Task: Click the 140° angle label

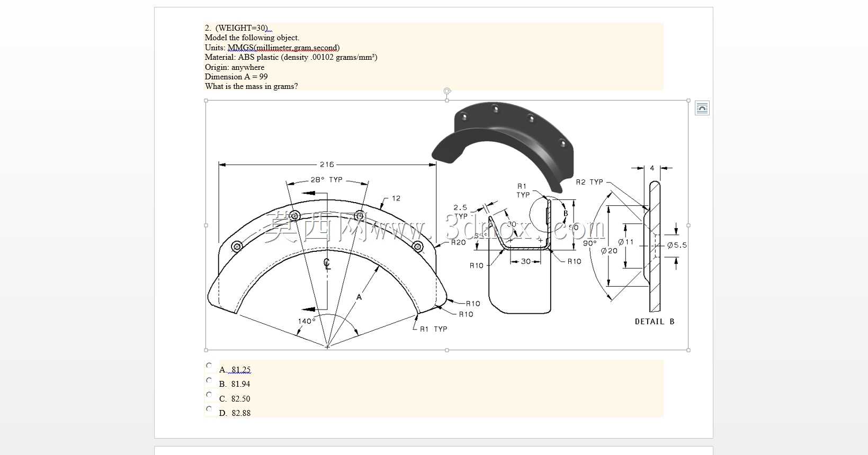Action: pyautogui.click(x=307, y=321)
